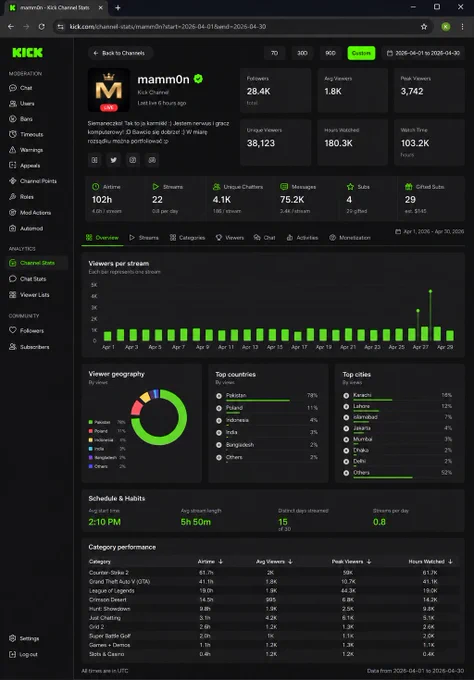Open Viewer Lists analytics
This screenshot has width=474, height=680.
29,295
